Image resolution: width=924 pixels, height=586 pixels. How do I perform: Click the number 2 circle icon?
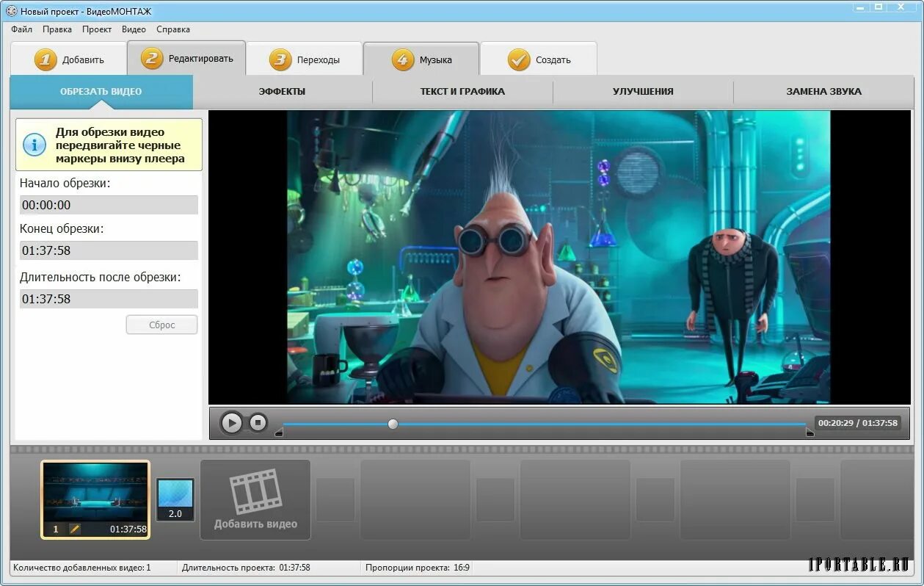click(x=152, y=58)
